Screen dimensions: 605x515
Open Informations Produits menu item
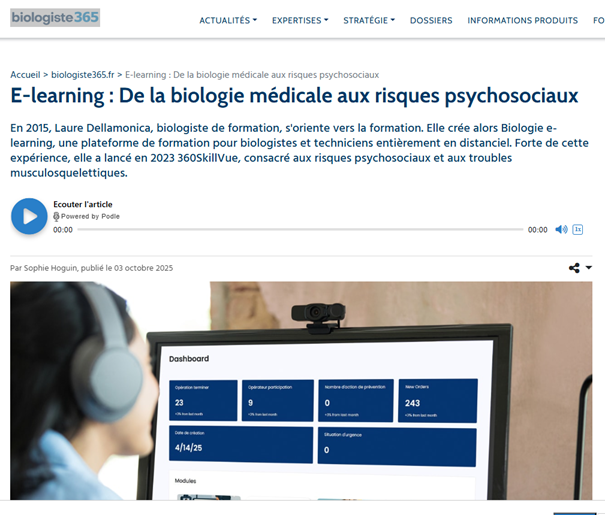click(x=522, y=20)
